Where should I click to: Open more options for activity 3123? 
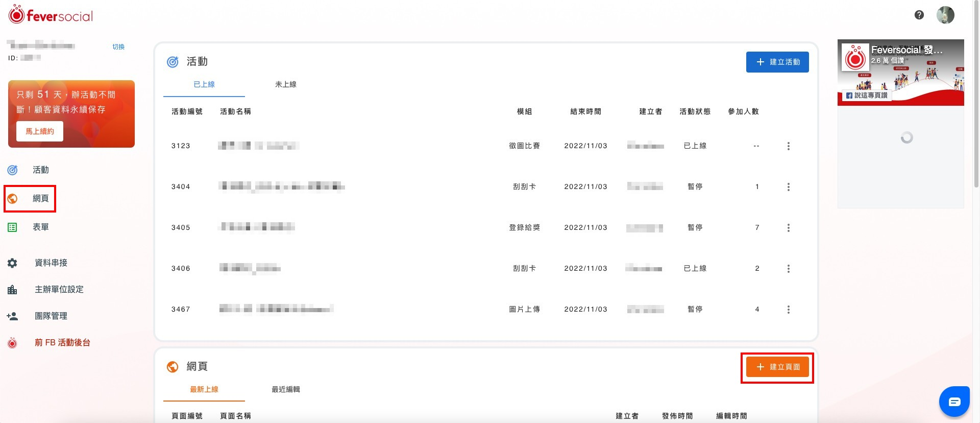788,146
